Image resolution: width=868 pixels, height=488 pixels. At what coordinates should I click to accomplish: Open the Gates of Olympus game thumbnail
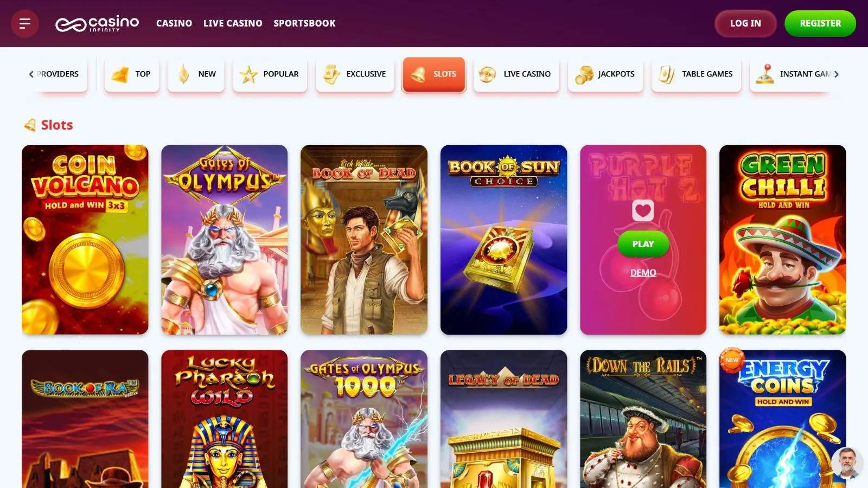(x=225, y=240)
